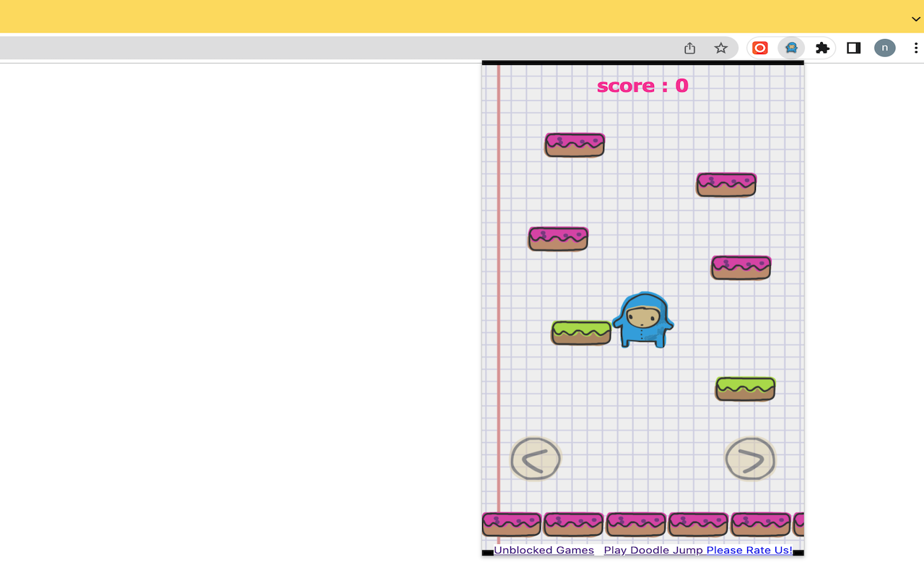Image resolution: width=924 pixels, height=578 pixels.
Task: Expand the chevron in the yellow bar
Action: 916,19
